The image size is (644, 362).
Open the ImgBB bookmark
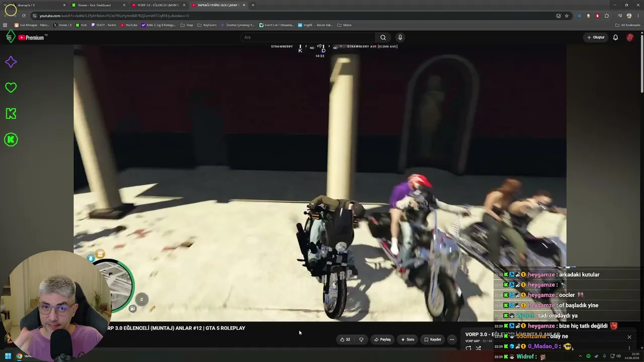click(x=315, y=25)
